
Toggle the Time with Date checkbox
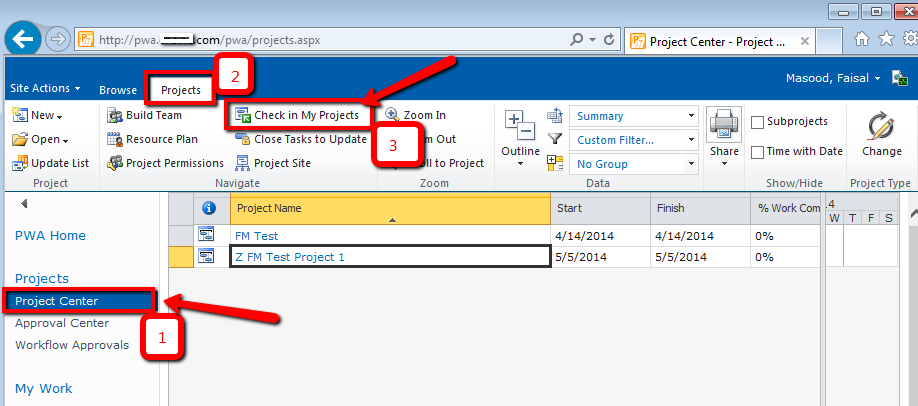[x=758, y=152]
